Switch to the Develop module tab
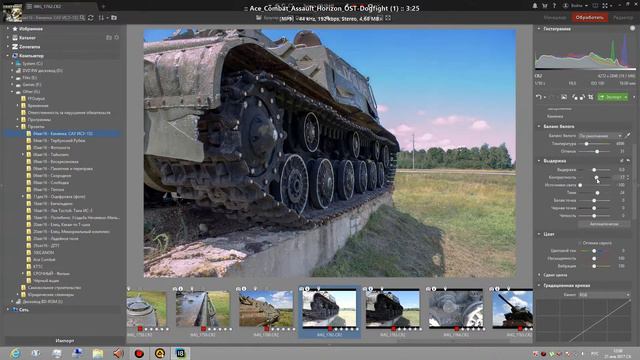Screen dimensions: 640x360 tap(589, 18)
